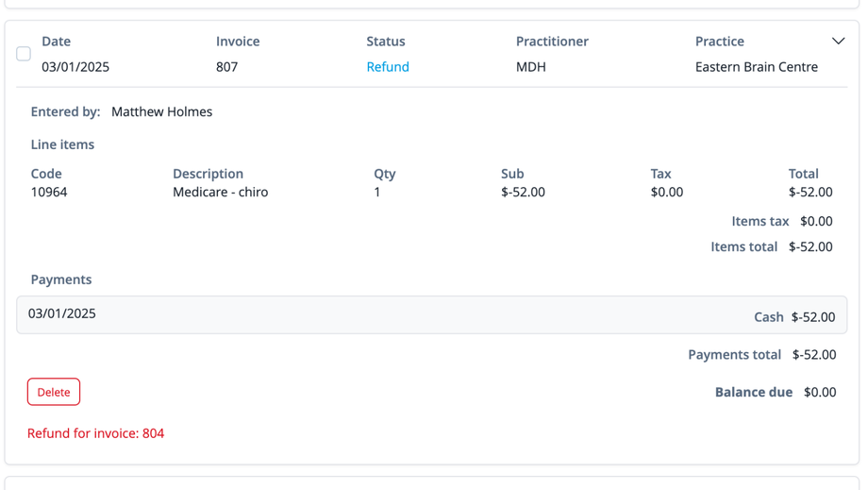The height and width of the screenshot is (490, 868).
Task: Click the Practitioner column header
Action: pyautogui.click(x=552, y=42)
